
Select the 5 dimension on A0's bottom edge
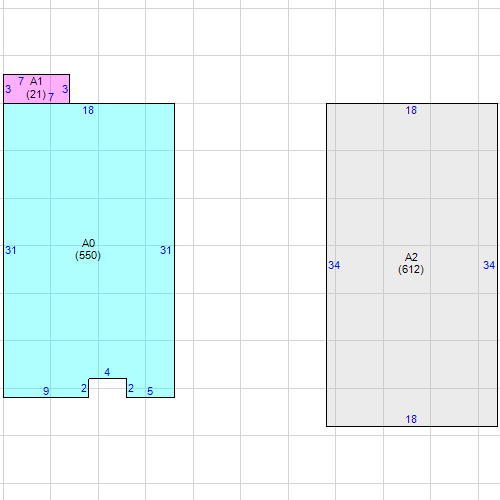click(x=150, y=391)
